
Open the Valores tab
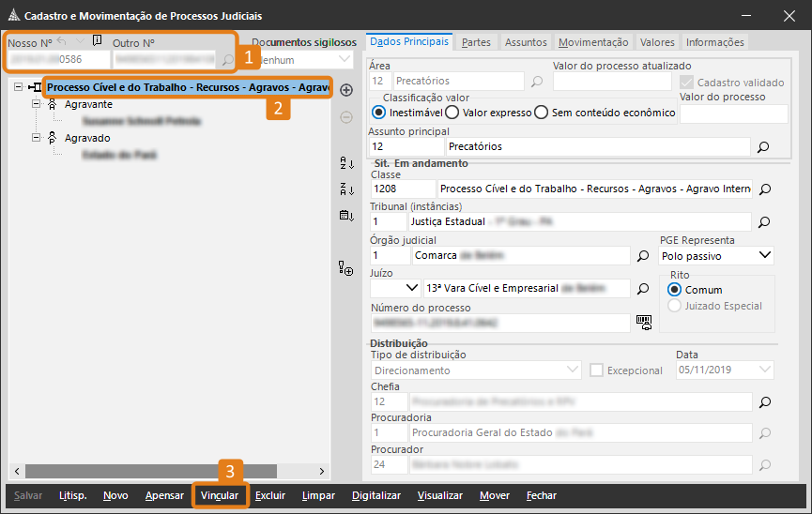[x=657, y=42]
